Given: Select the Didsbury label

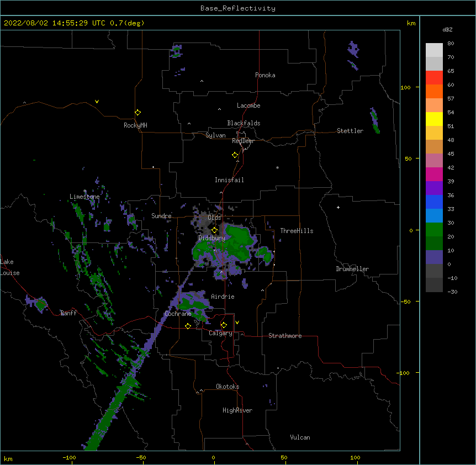Looking at the screenshot, I should pyautogui.click(x=211, y=238).
